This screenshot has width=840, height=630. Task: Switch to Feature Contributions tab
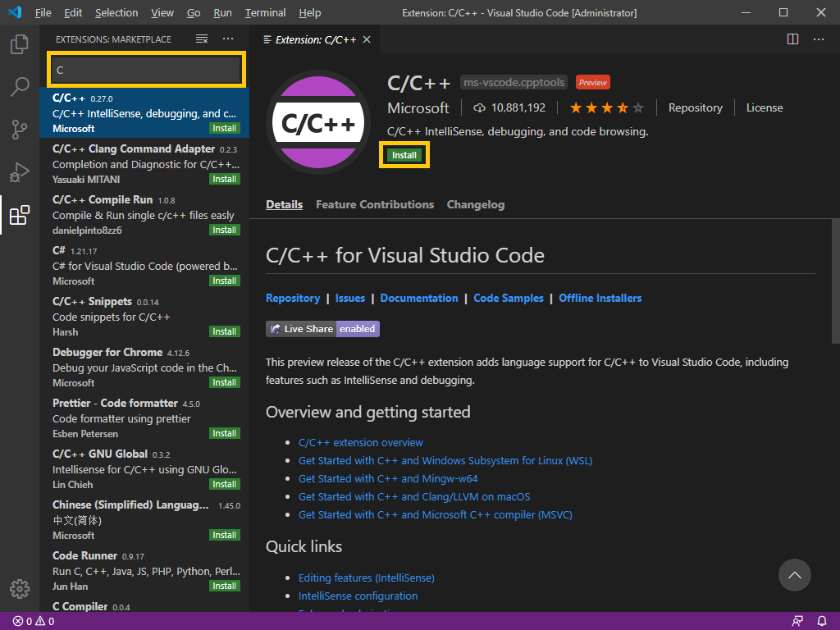tap(374, 204)
